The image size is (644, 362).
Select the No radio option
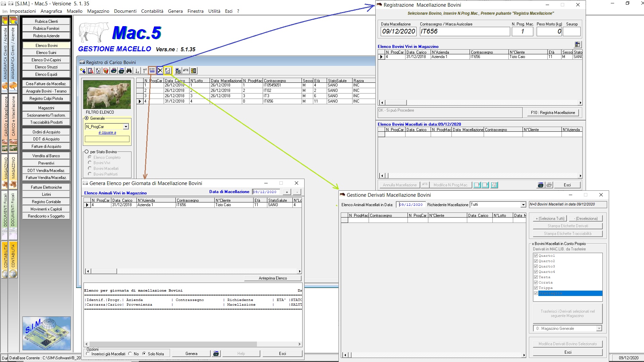coord(130,354)
